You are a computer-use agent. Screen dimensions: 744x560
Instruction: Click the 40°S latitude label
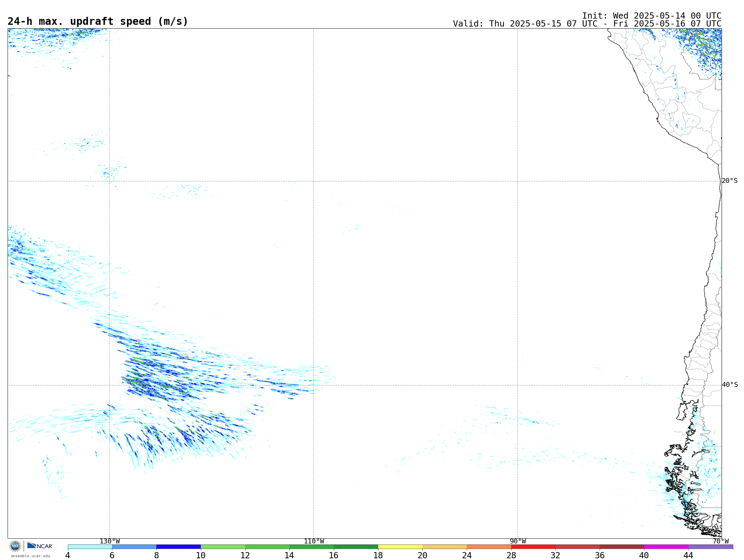[730, 385]
